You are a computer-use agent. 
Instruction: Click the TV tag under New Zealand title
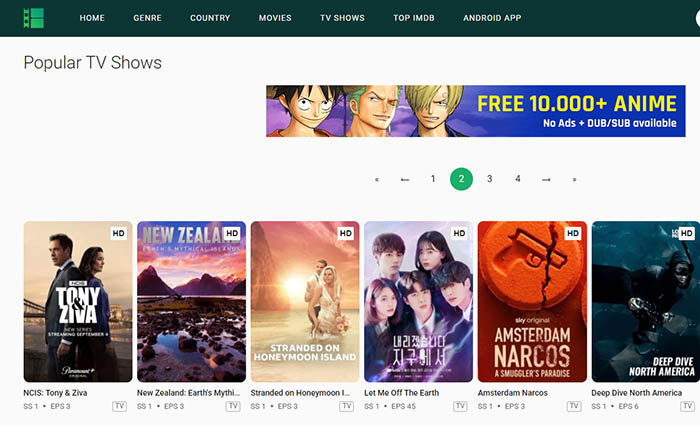click(x=233, y=406)
